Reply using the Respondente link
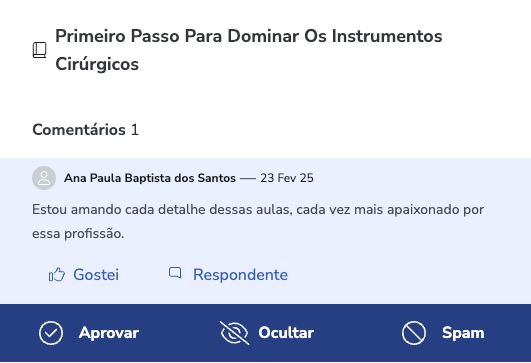Image resolution: width=531 pixels, height=363 pixels. point(228,275)
